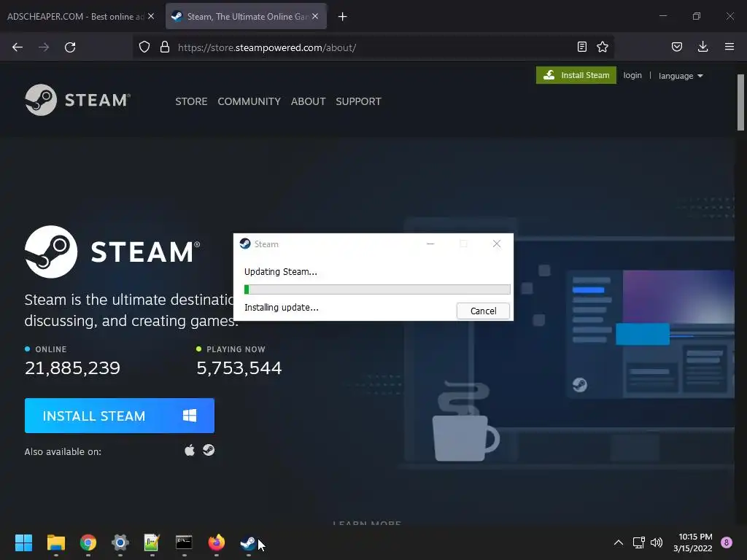Click the Updating Steam progress bar
Image resolution: width=747 pixels, height=560 pixels.
pyautogui.click(x=377, y=289)
